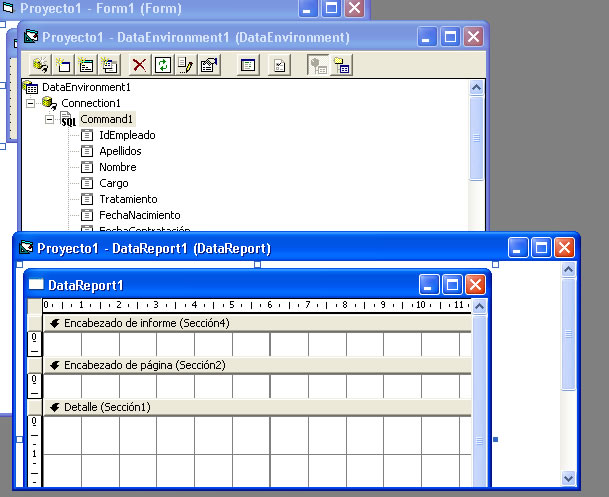Click the green Refresh icon
This screenshot has width=609, height=497.
(x=162, y=65)
